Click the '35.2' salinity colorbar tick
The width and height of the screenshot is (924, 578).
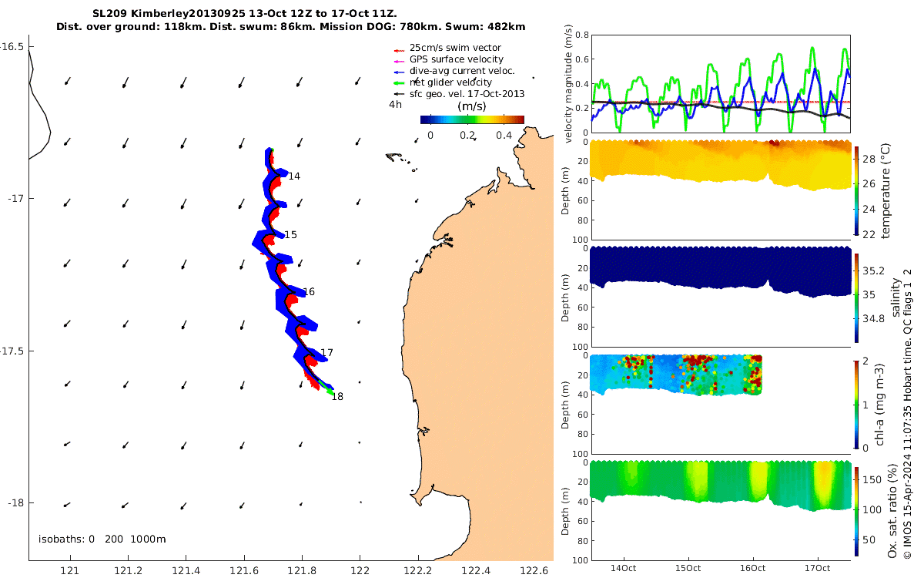click(874, 271)
